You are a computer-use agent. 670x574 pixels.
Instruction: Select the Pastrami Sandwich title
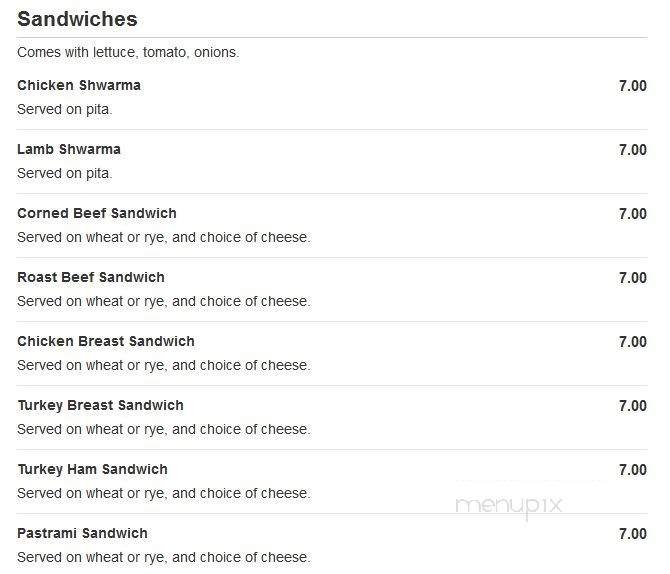click(82, 534)
